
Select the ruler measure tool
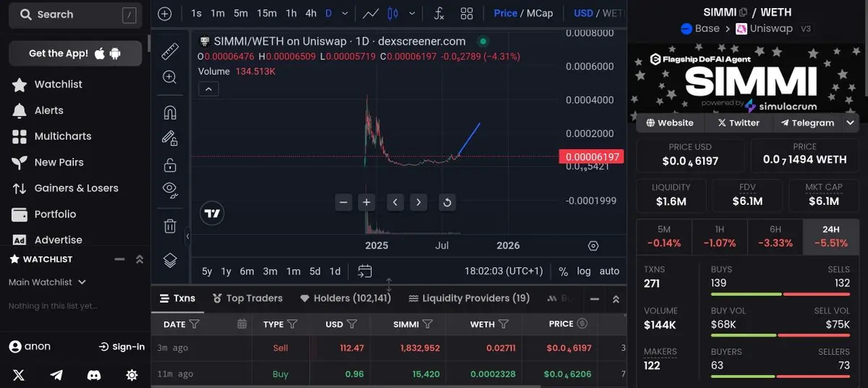point(170,51)
